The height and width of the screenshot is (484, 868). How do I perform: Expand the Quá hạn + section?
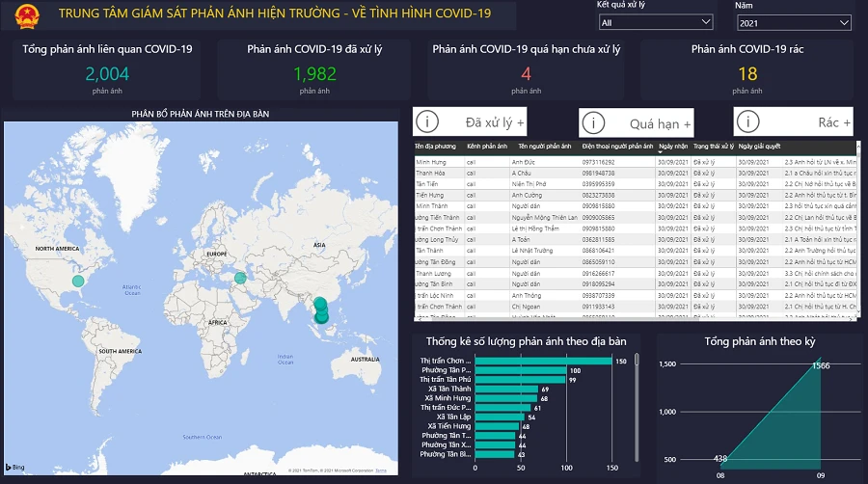pyautogui.click(x=661, y=123)
